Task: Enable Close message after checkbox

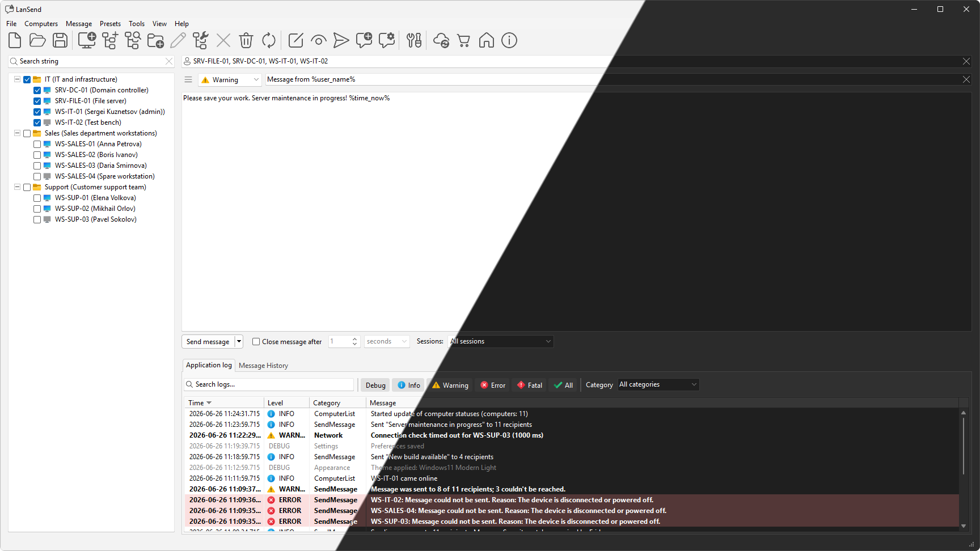Action: point(256,342)
